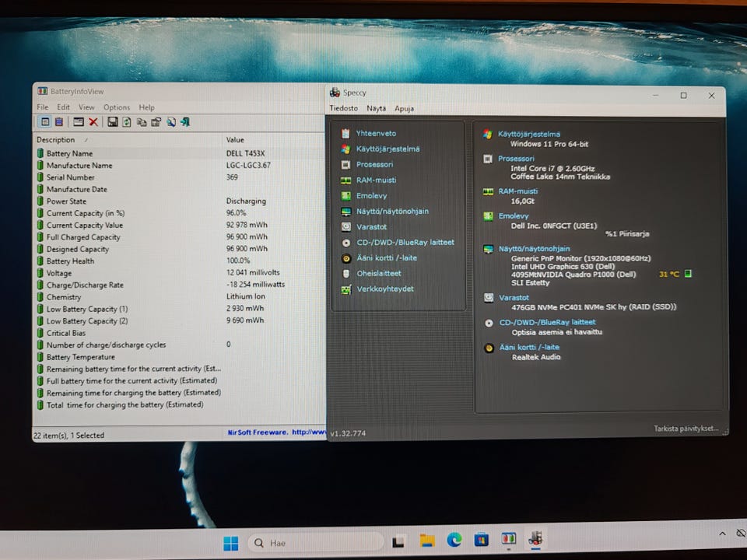This screenshot has width=747, height=560.
Task: Select the Battery Temperature row
Action: (179, 357)
